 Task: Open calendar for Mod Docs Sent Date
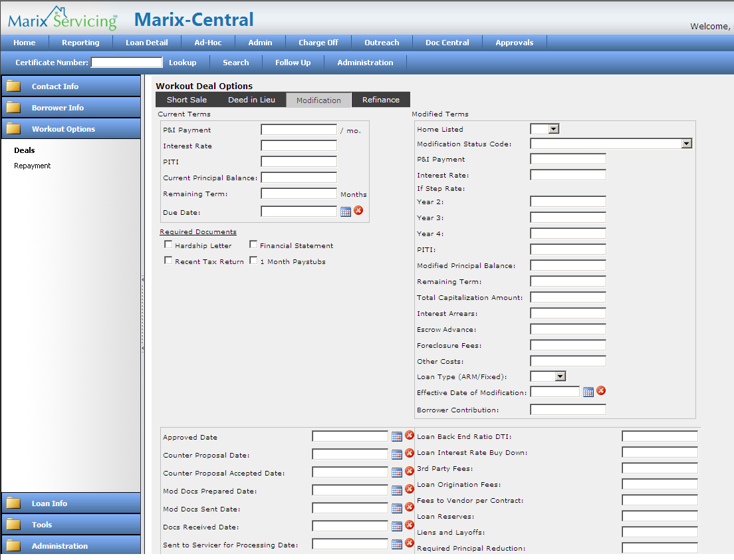click(x=396, y=508)
